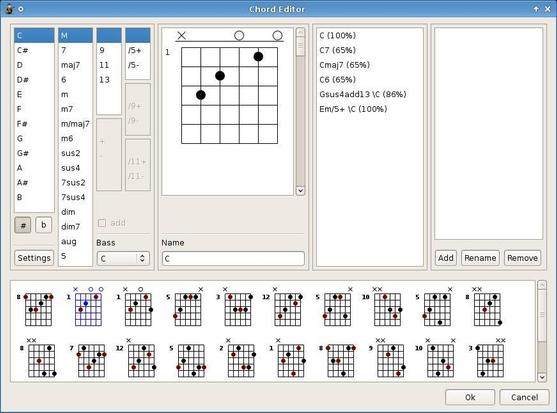Viewport: 557px width, 413px height.
Task: Cancel the Chord Editor dialog
Action: 524,397
